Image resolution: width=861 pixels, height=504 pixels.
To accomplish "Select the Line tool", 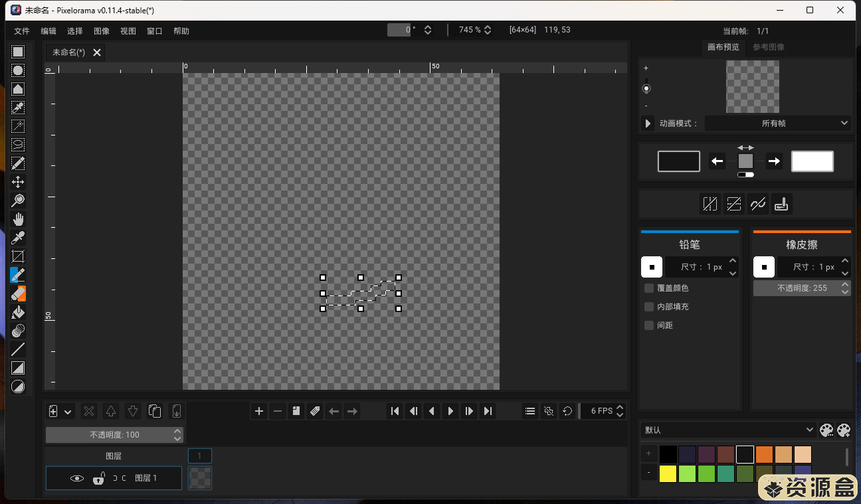I will pyautogui.click(x=18, y=349).
